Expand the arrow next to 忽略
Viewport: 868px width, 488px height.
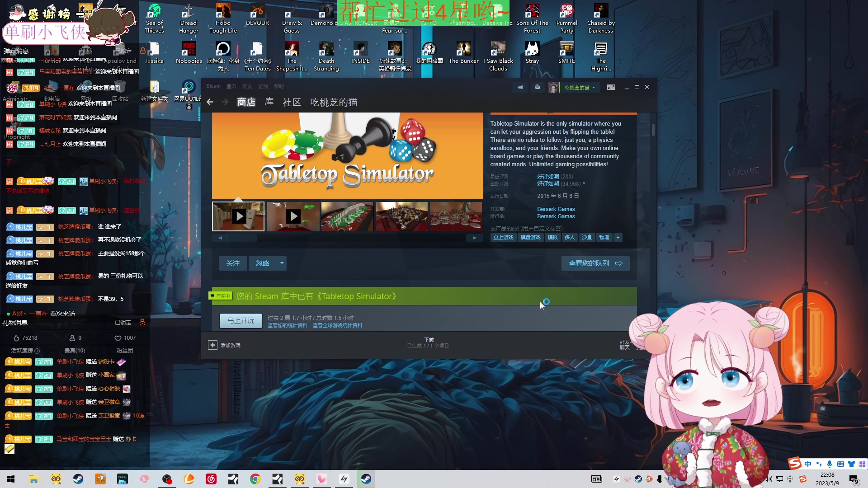pos(282,263)
